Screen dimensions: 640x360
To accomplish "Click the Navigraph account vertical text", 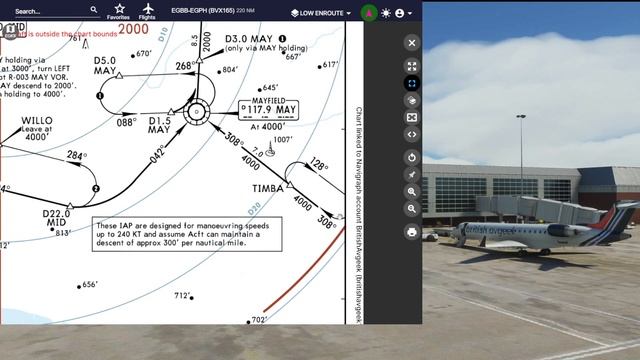I will [x=359, y=215].
